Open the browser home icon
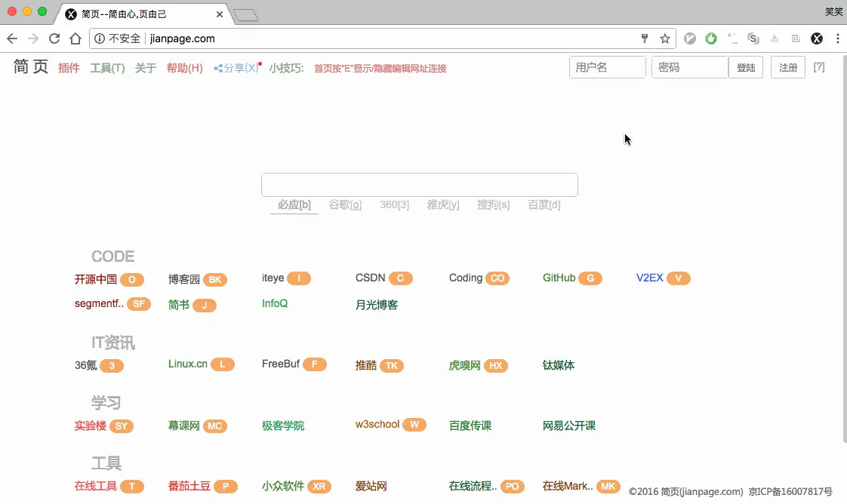 [75, 38]
